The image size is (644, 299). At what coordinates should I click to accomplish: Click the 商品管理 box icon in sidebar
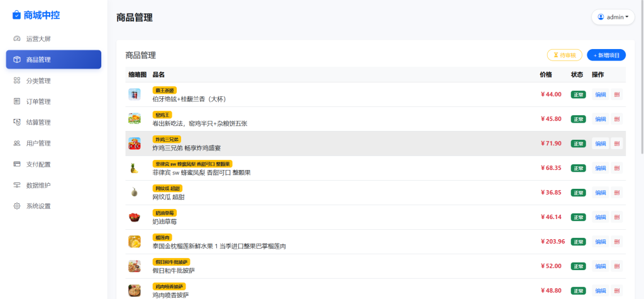click(x=17, y=60)
